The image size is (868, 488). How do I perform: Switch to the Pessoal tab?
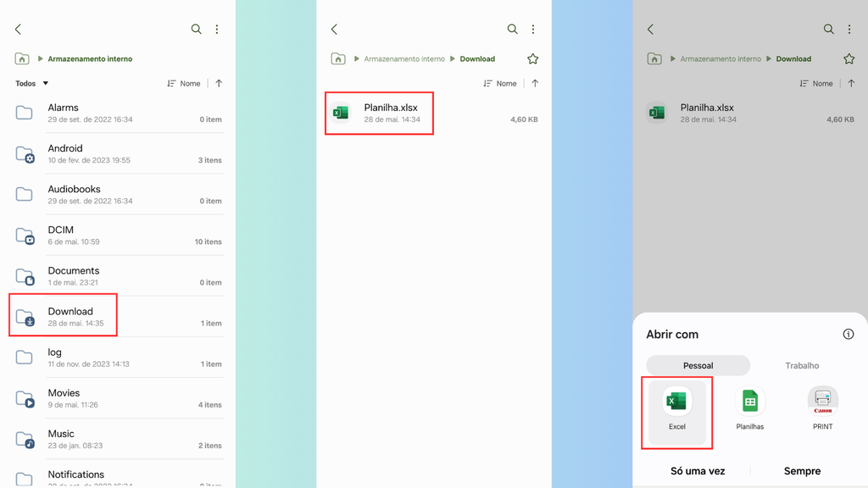698,366
